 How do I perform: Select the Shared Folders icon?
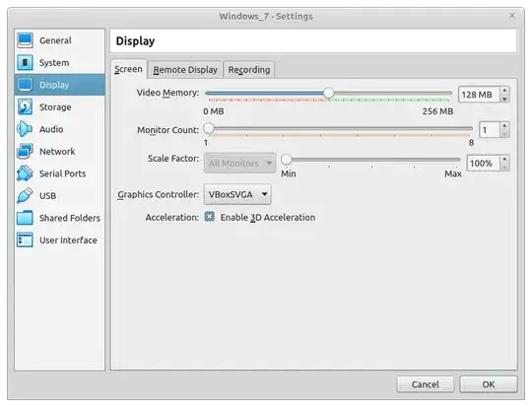click(x=25, y=218)
